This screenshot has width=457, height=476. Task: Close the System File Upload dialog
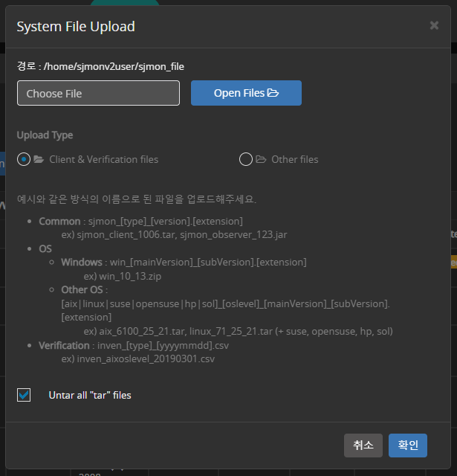tap(434, 25)
